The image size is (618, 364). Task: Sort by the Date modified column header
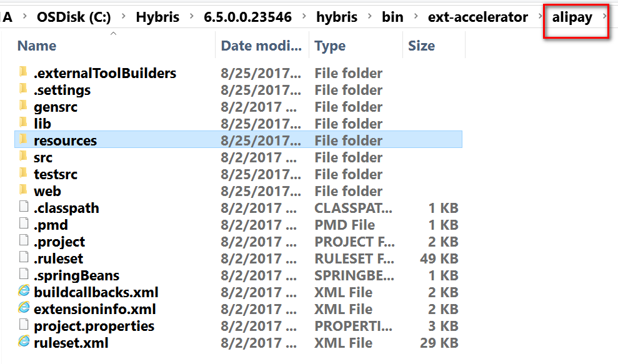[261, 46]
